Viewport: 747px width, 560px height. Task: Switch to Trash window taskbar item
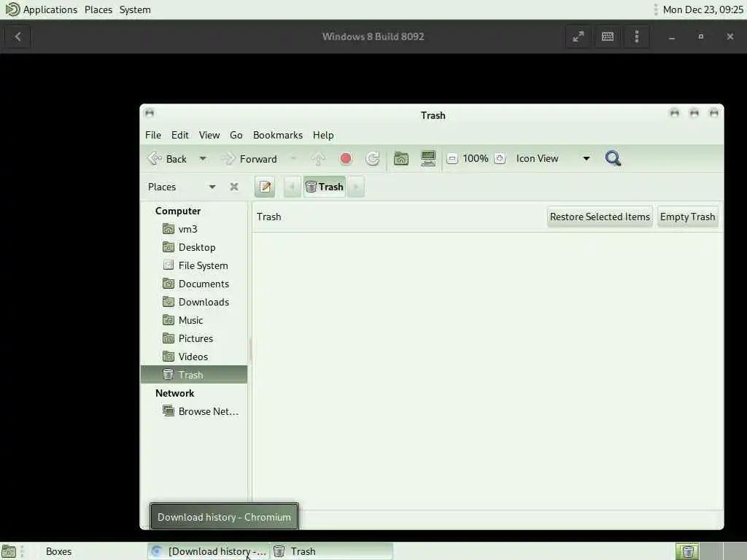click(332, 551)
